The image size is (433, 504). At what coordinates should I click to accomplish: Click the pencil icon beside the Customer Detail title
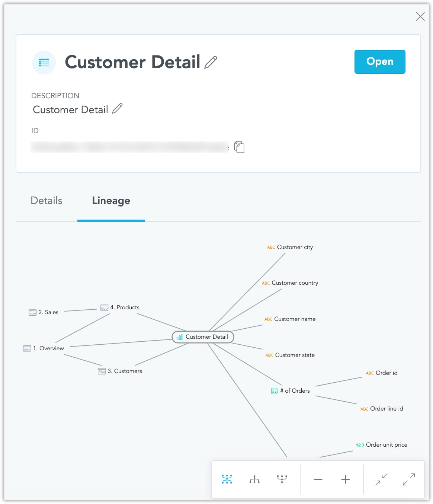click(211, 62)
